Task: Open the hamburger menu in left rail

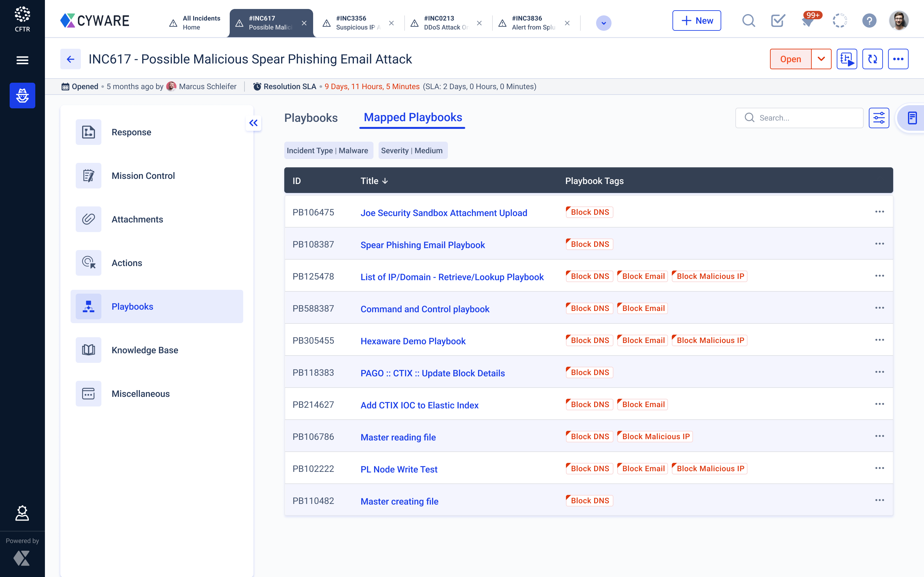Action: pyautogui.click(x=22, y=60)
